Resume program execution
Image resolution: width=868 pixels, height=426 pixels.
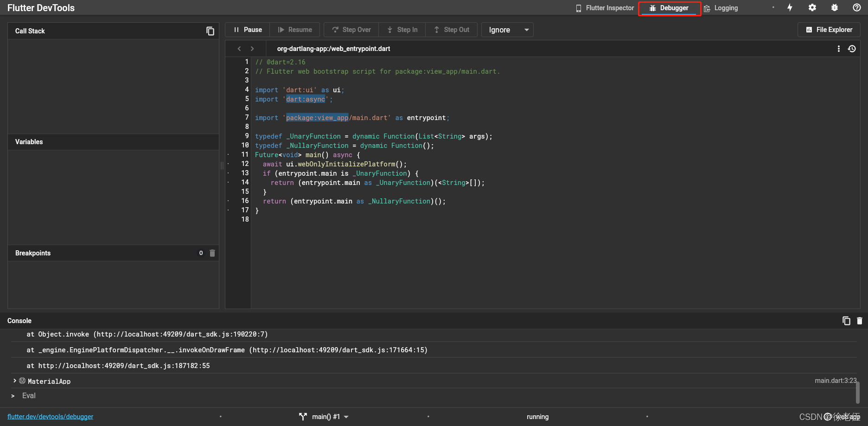tap(295, 30)
